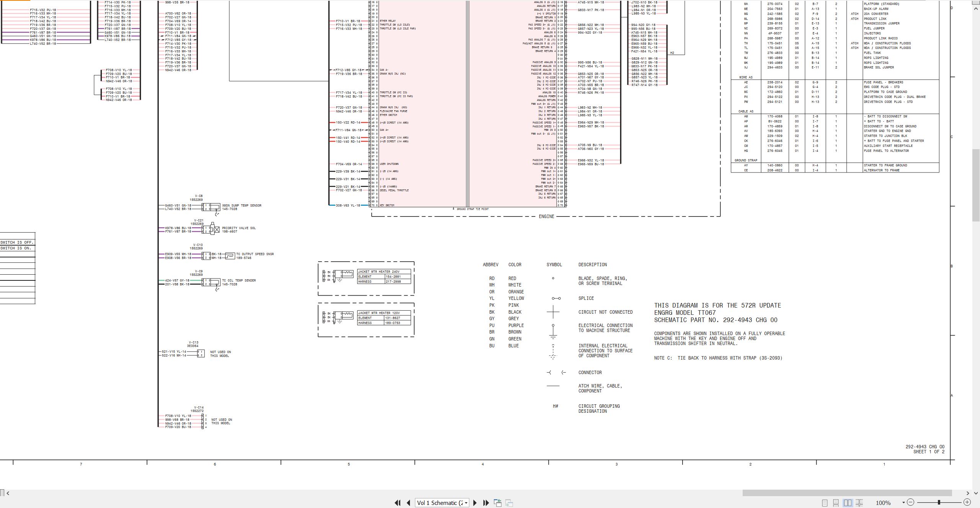Zoom in with the plus button

point(967,502)
